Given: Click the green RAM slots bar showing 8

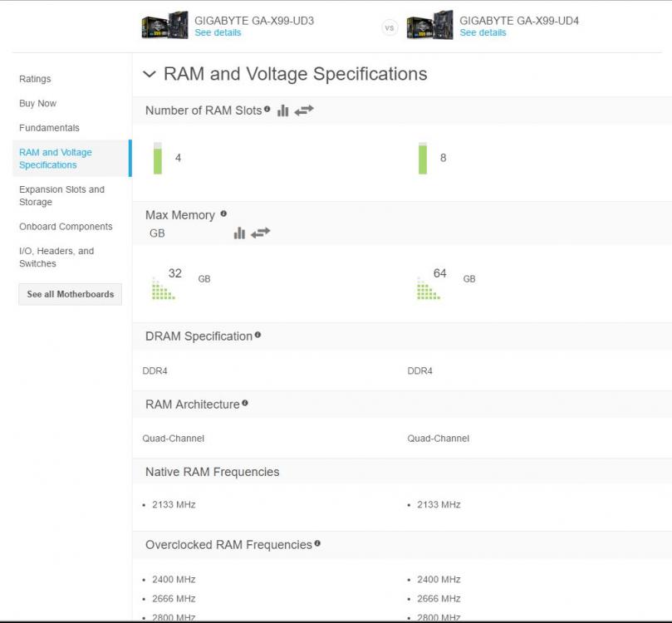Looking at the screenshot, I should click(423, 159).
